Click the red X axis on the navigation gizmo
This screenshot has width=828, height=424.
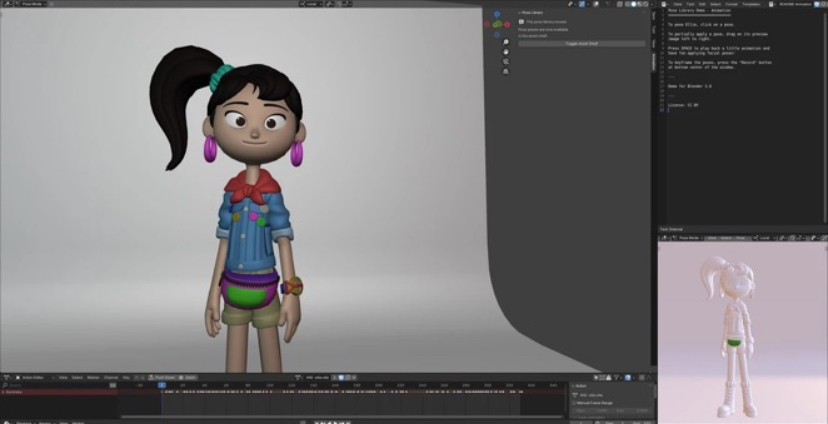coord(507,24)
